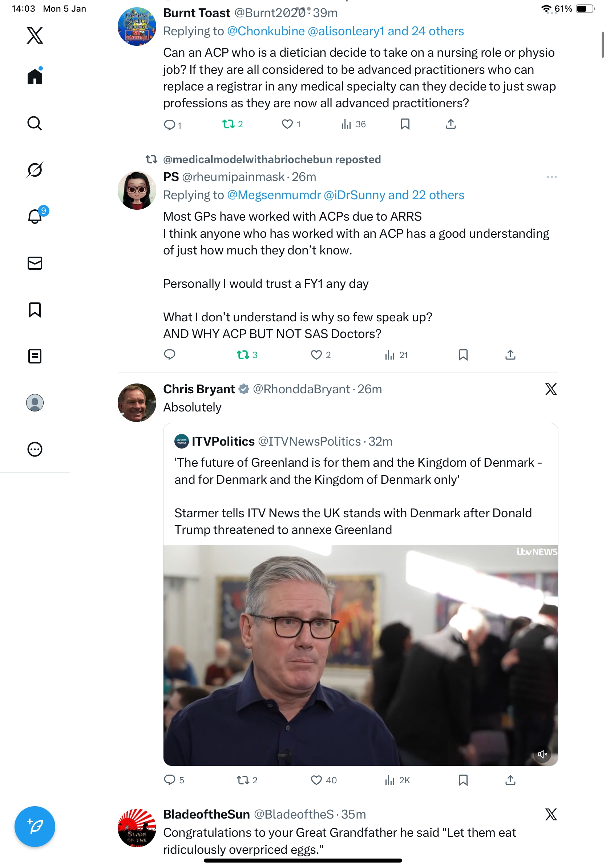Open @Megsenmumdr mention link
606x868 pixels.
click(x=274, y=195)
